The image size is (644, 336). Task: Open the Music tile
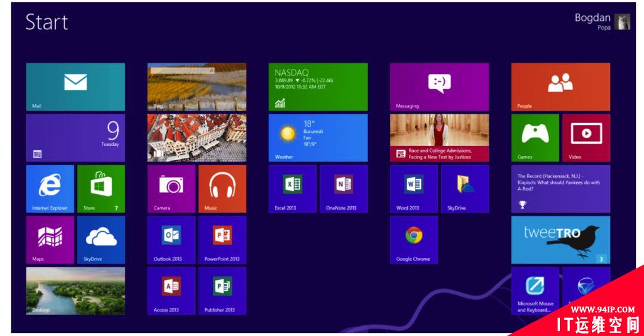coord(222,189)
